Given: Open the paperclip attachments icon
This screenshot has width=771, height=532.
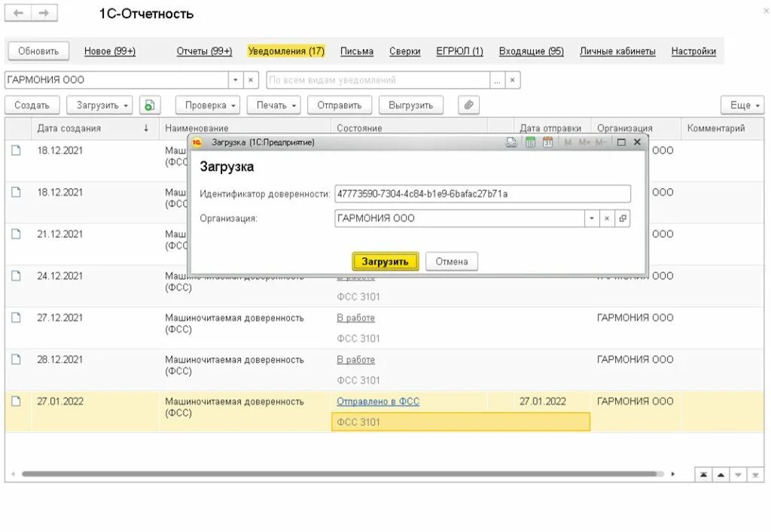Looking at the screenshot, I should (x=468, y=105).
